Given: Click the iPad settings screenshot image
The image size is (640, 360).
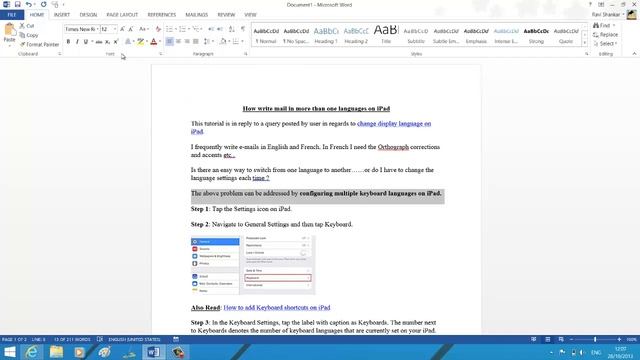Looking at the screenshot, I should pos(253,265).
